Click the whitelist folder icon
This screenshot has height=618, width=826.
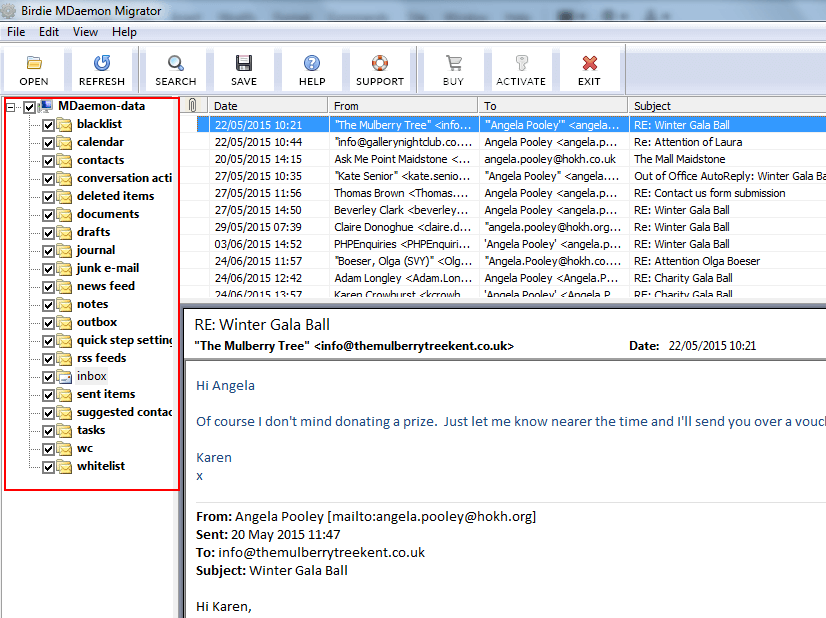coord(64,467)
